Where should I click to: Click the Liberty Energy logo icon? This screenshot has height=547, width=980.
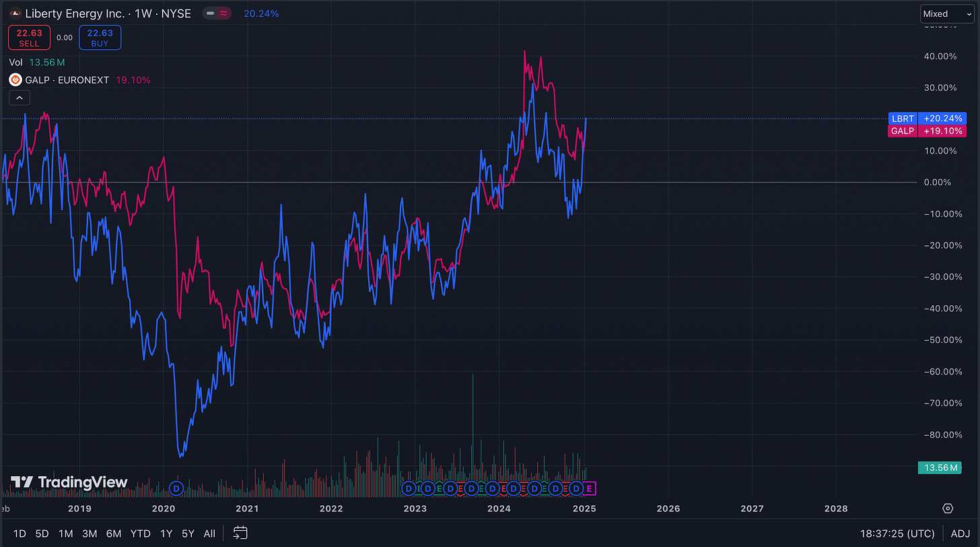15,13
